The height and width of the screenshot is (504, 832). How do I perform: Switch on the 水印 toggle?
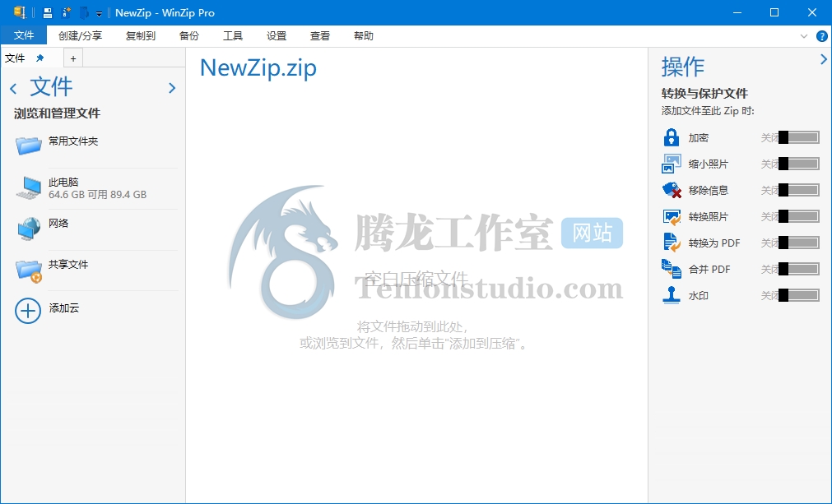[798, 295]
